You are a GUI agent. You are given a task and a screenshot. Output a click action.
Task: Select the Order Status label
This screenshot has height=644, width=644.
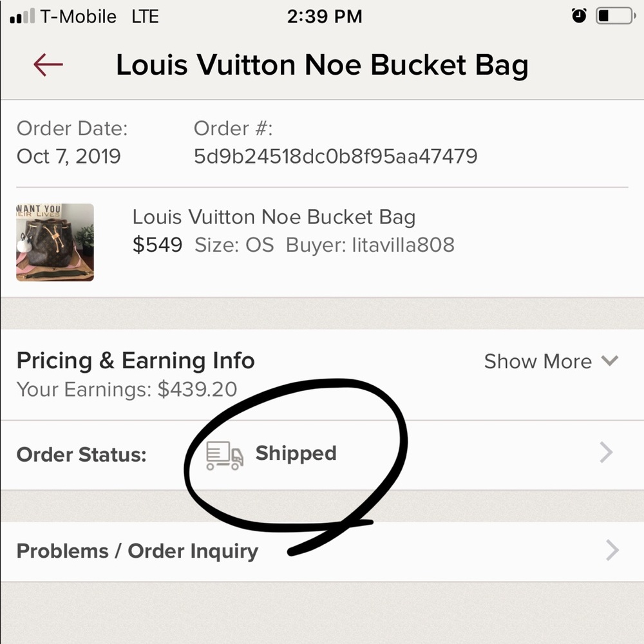coord(82,455)
